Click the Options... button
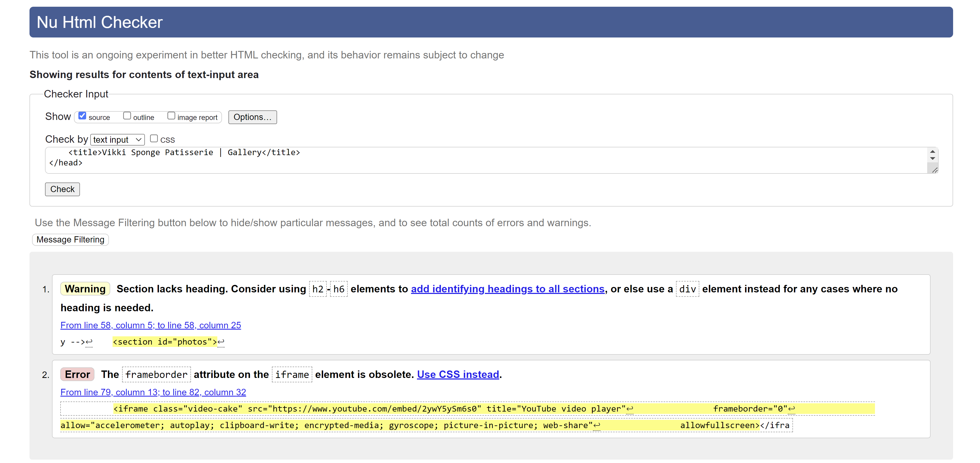This screenshot has height=463, width=980. coord(252,117)
